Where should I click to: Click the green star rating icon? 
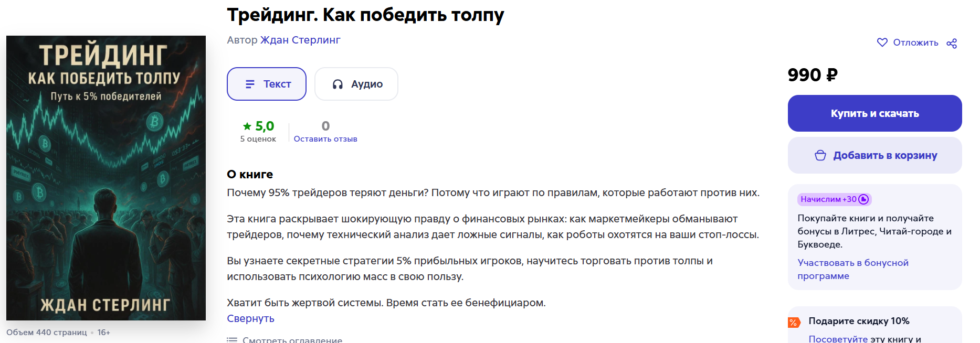coord(247,126)
